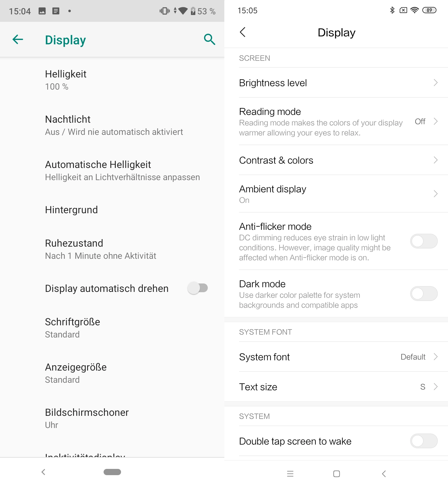Go back using the left chevron on the Display header
Viewport: 448px width, 487px height.
click(x=243, y=32)
